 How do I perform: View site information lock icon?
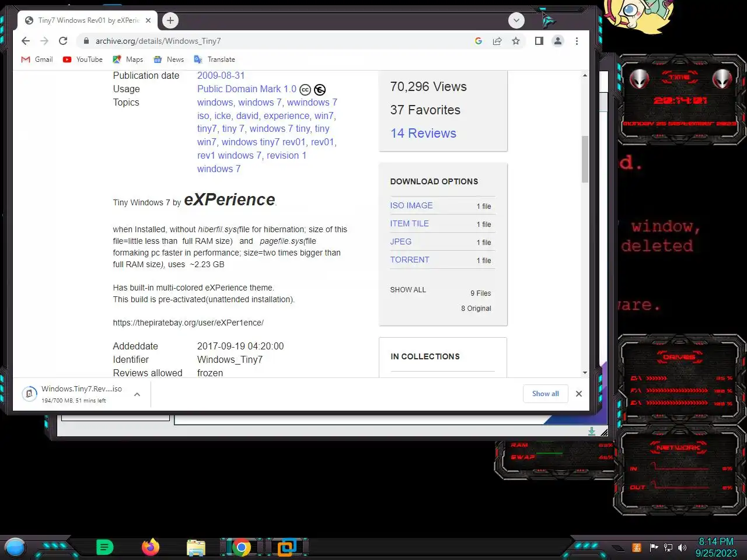coord(86,41)
